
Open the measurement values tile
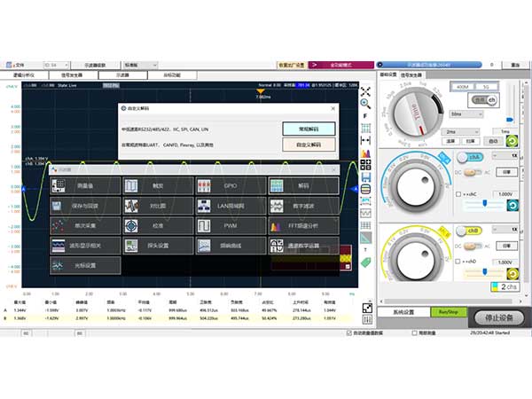[85, 185]
